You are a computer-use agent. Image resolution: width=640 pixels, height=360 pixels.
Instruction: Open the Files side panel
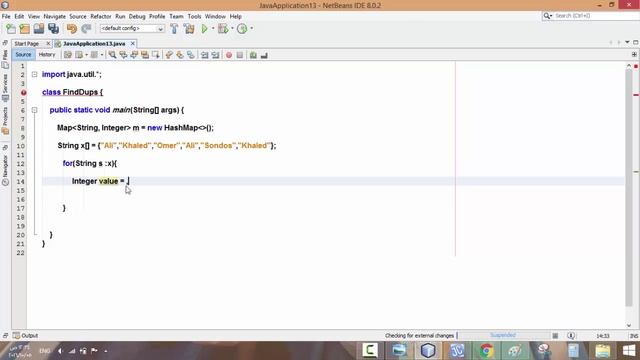[x=5, y=59]
